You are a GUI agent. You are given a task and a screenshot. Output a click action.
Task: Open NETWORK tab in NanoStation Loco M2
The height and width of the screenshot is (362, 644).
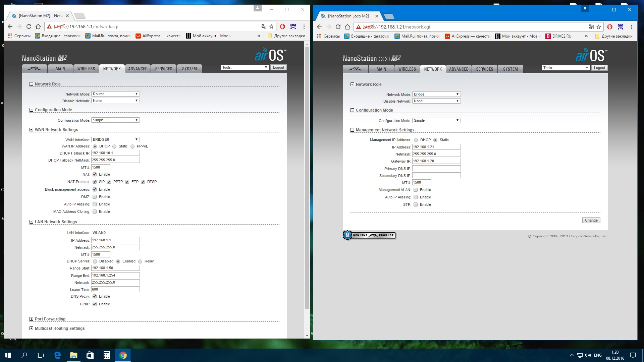click(433, 69)
